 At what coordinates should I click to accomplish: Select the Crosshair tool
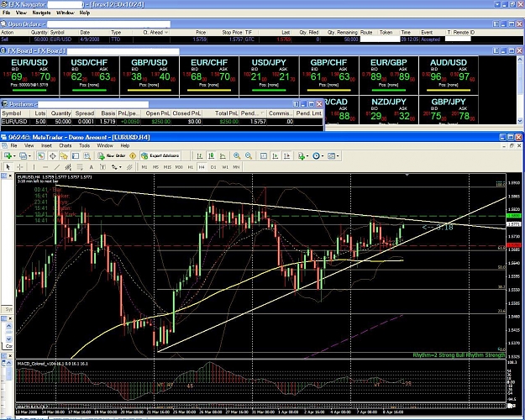click(20, 167)
